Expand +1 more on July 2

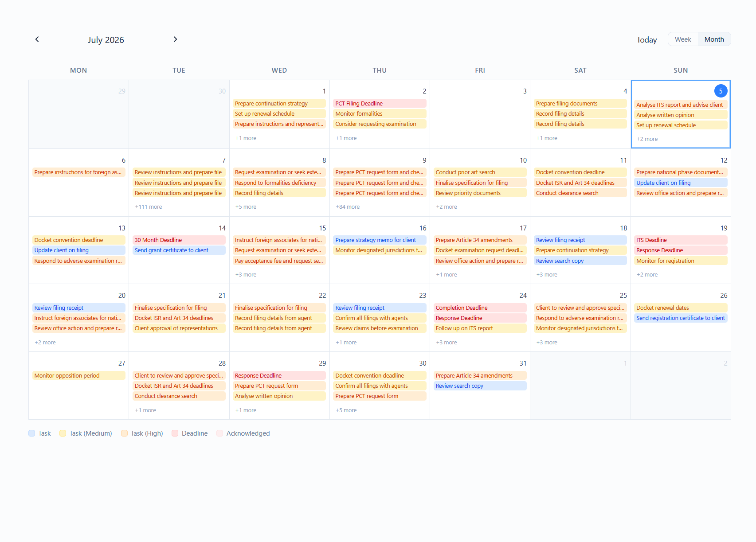click(346, 138)
